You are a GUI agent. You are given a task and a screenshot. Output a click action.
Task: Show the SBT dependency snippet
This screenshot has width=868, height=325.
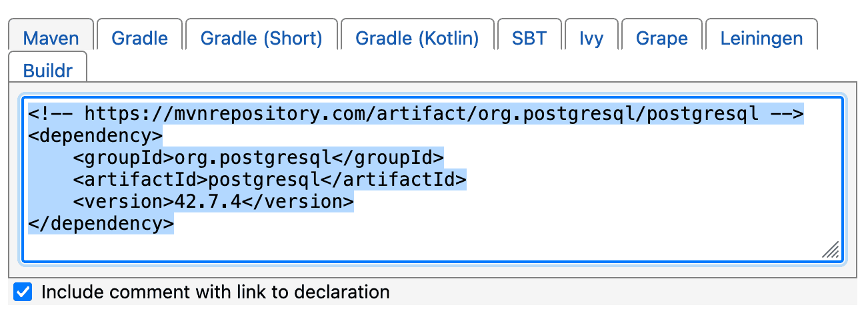(x=529, y=38)
